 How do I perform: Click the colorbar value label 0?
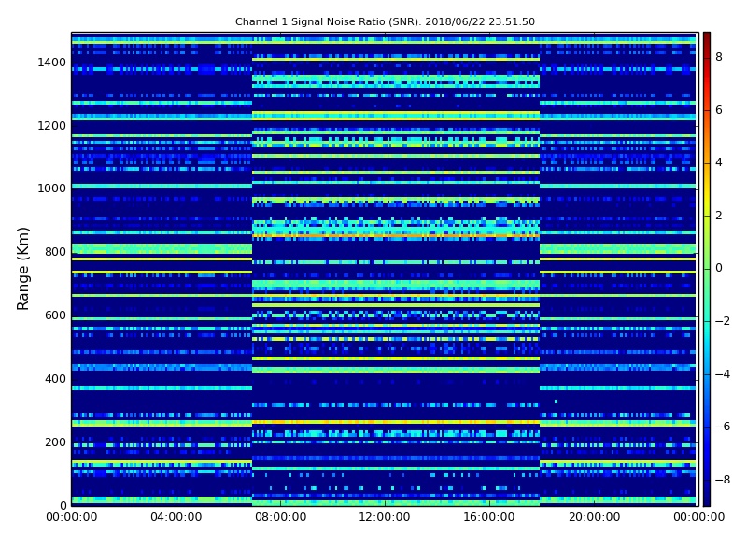coord(719,268)
